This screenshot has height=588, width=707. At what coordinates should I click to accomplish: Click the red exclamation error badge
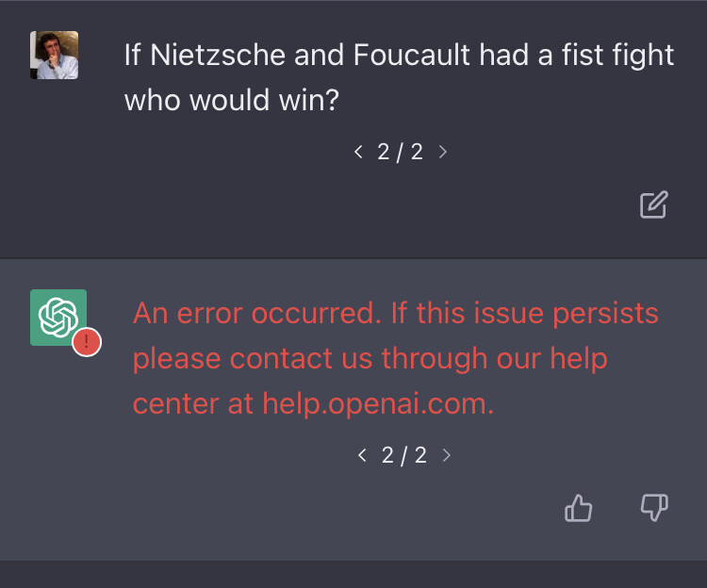[x=87, y=342]
